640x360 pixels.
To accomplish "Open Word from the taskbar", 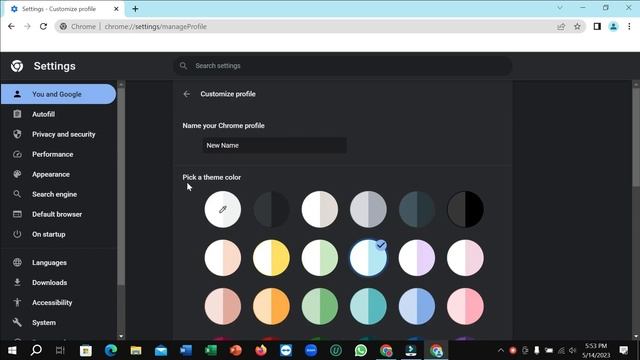I will [x=186, y=351].
